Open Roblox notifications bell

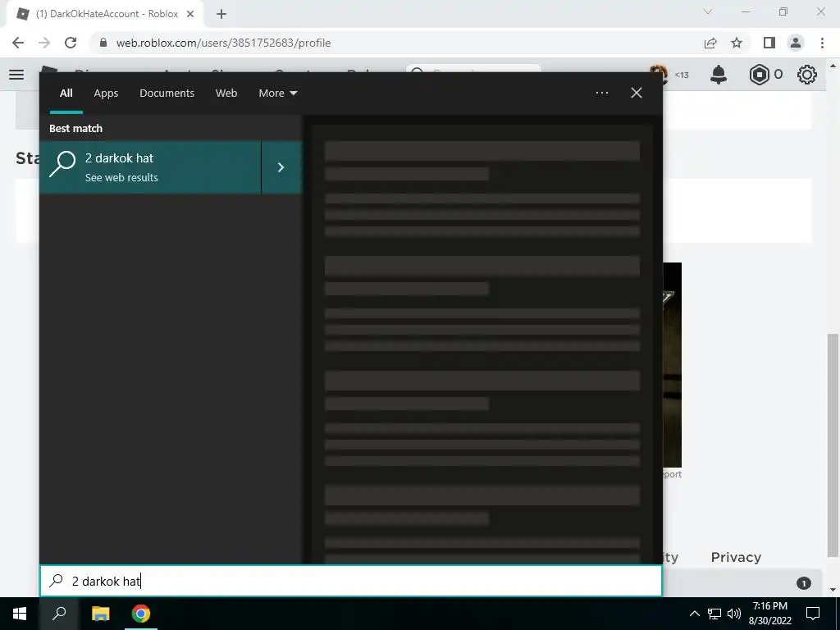coord(719,75)
